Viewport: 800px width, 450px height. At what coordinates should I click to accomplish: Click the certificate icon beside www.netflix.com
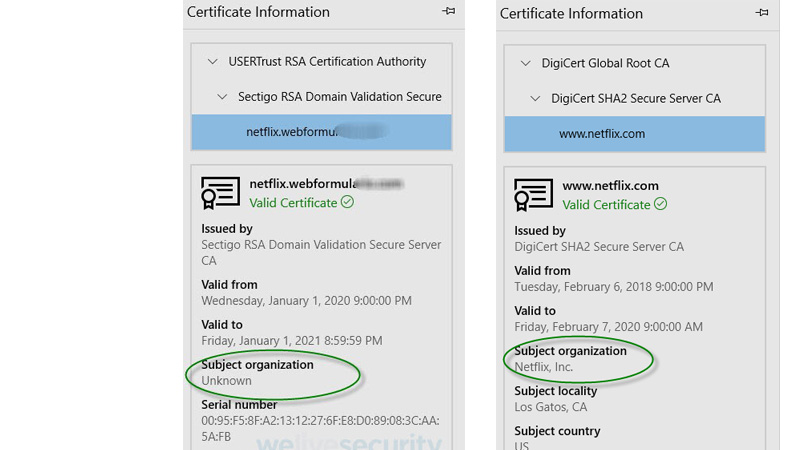point(534,195)
